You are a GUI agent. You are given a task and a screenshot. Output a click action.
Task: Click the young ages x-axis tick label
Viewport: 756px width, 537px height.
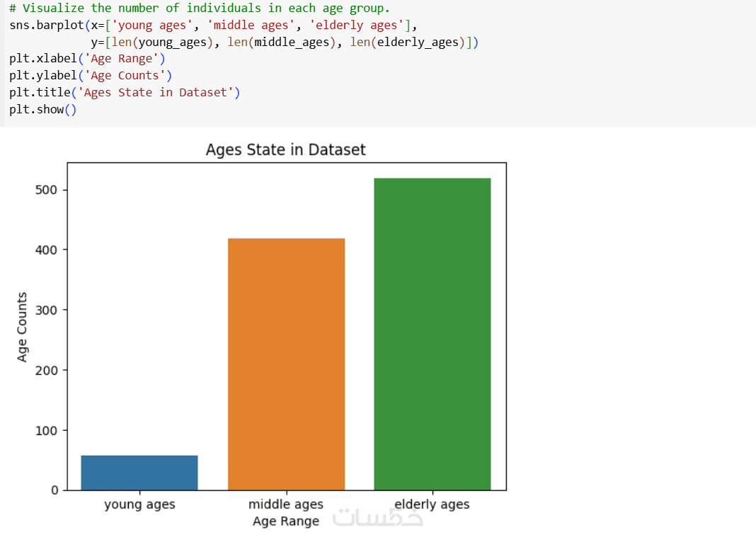[x=139, y=504]
